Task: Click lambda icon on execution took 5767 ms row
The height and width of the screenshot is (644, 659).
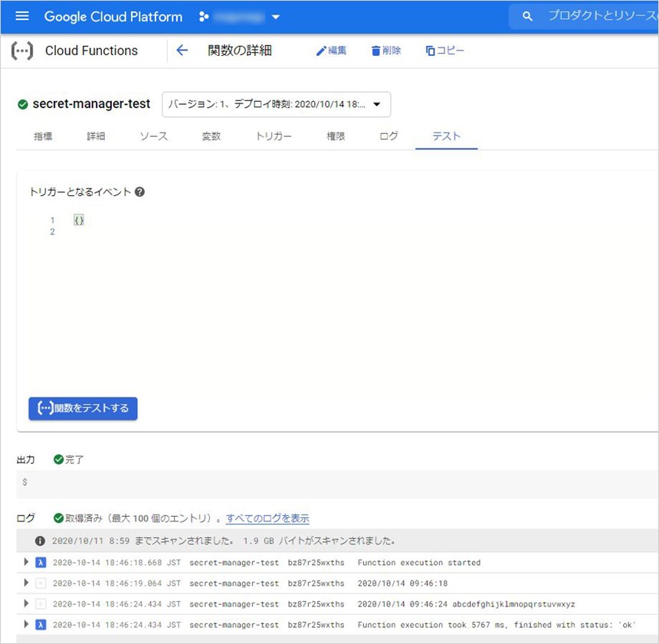Action: [41, 625]
